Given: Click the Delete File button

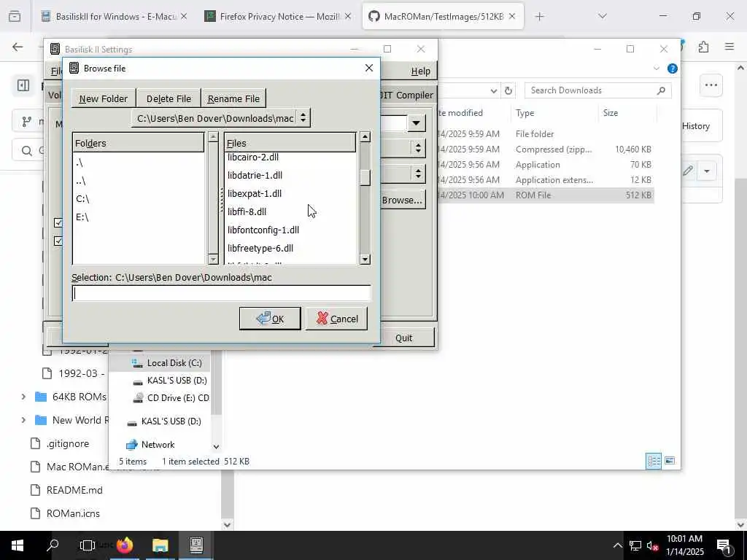Looking at the screenshot, I should tap(169, 98).
